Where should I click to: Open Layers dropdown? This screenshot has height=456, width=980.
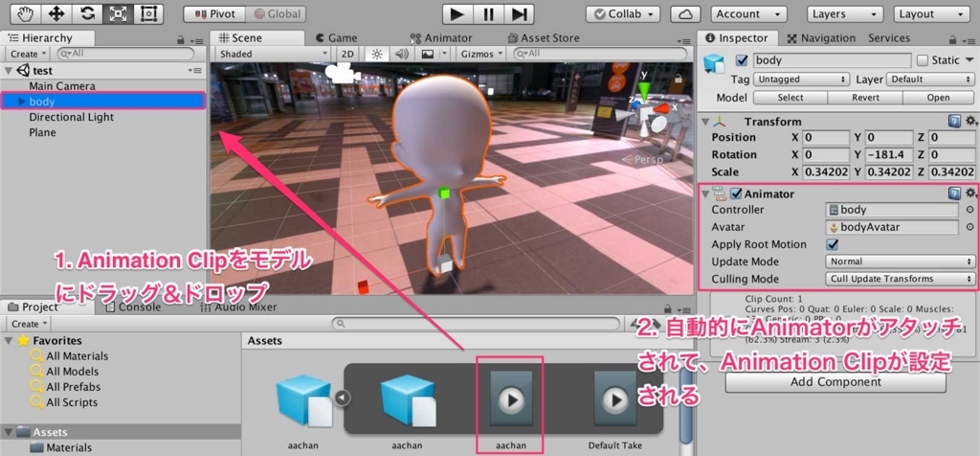click(x=846, y=13)
